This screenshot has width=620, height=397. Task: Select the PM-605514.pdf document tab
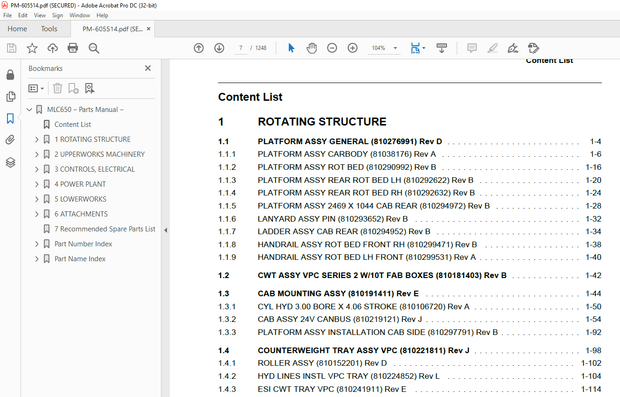112,29
